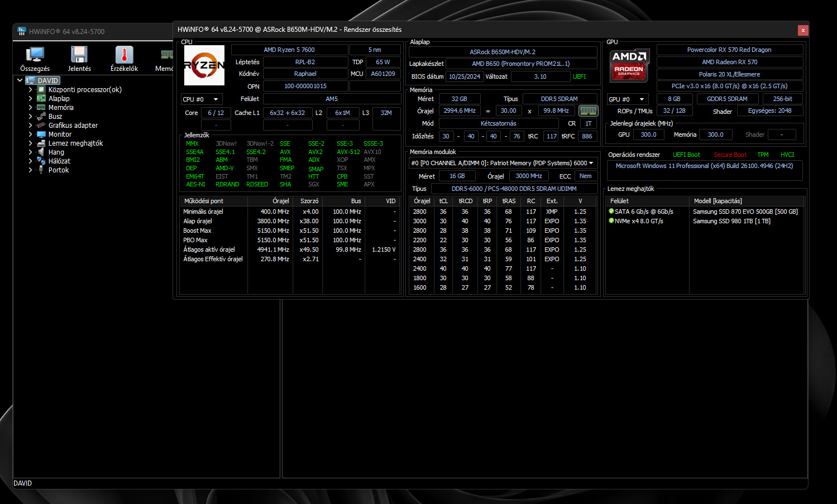
Task: Click the UEFI Boot status label
Action: [x=686, y=155]
